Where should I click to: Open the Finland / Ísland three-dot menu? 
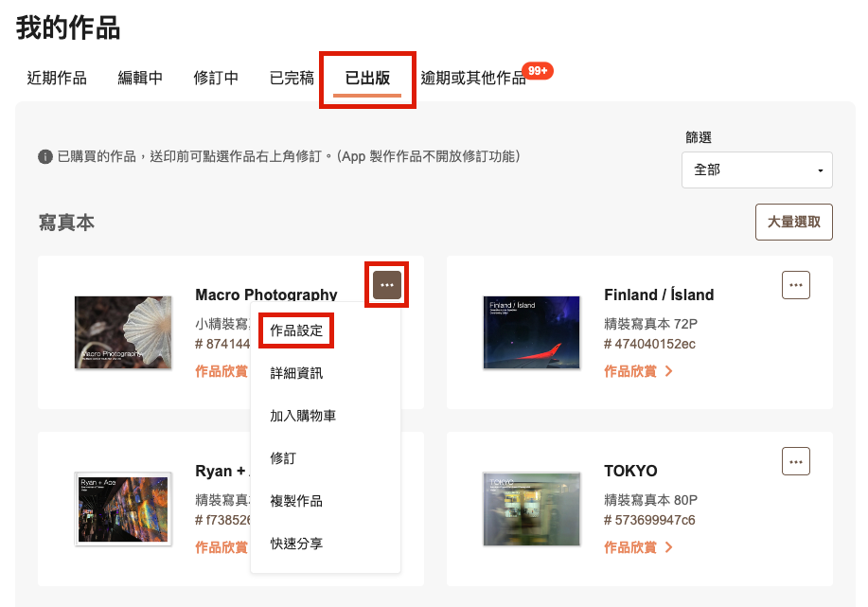[x=796, y=284]
